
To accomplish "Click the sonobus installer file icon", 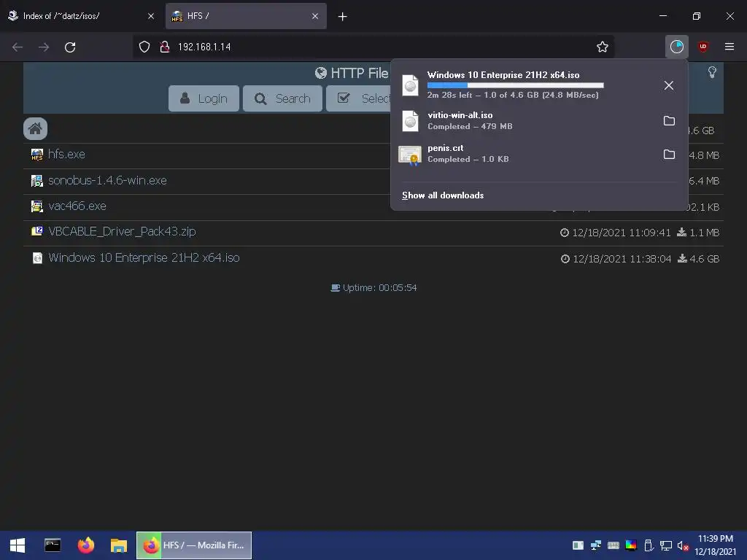I will click(x=37, y=181).
